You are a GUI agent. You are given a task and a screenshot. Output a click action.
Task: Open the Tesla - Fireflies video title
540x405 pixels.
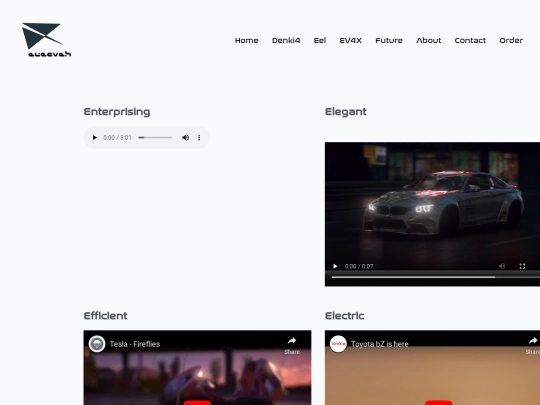click(x=135, y=344)
